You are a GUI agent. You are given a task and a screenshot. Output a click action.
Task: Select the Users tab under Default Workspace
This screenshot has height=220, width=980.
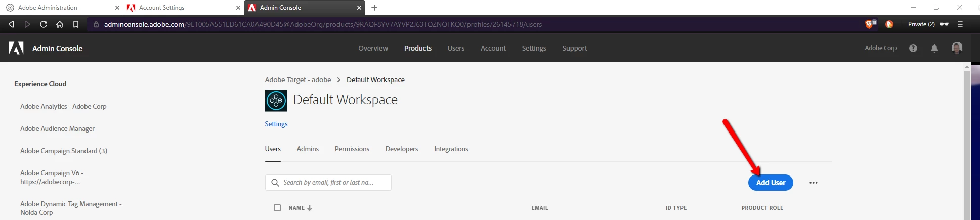(x=273, y=149)
